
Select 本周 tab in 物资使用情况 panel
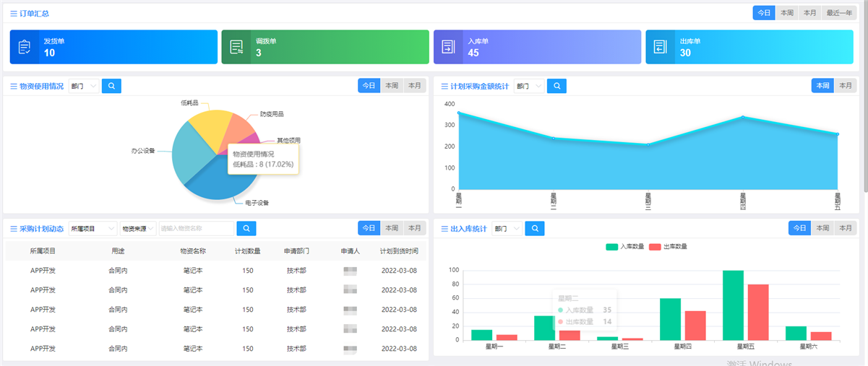[392, 85]
